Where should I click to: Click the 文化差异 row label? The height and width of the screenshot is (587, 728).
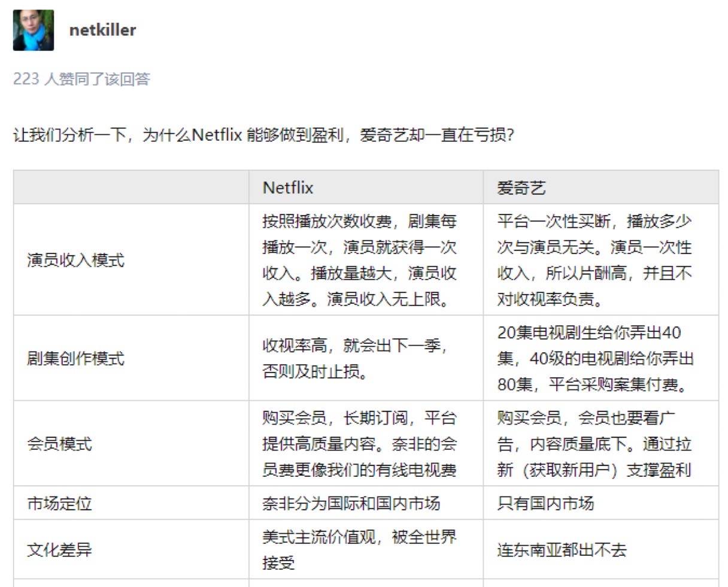pyautogui.click(x=60, y=549)
